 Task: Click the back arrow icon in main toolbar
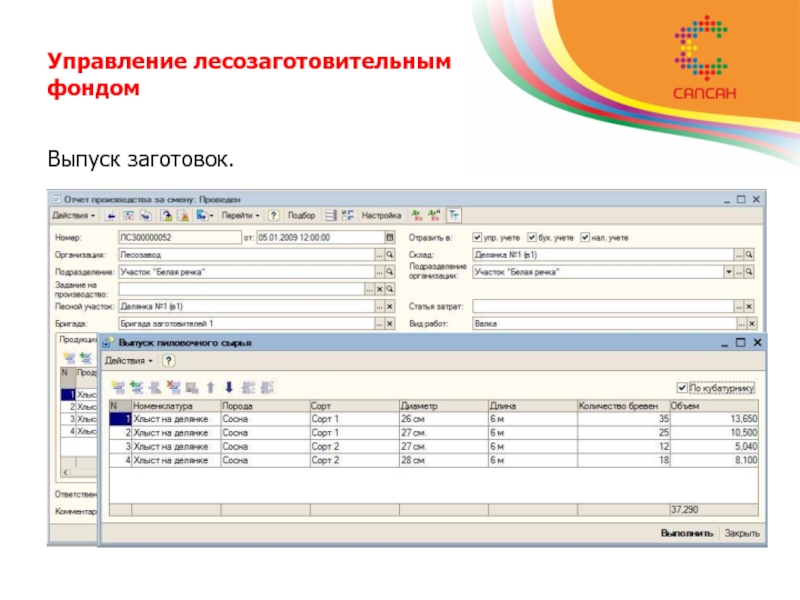(x=110, y=215)
